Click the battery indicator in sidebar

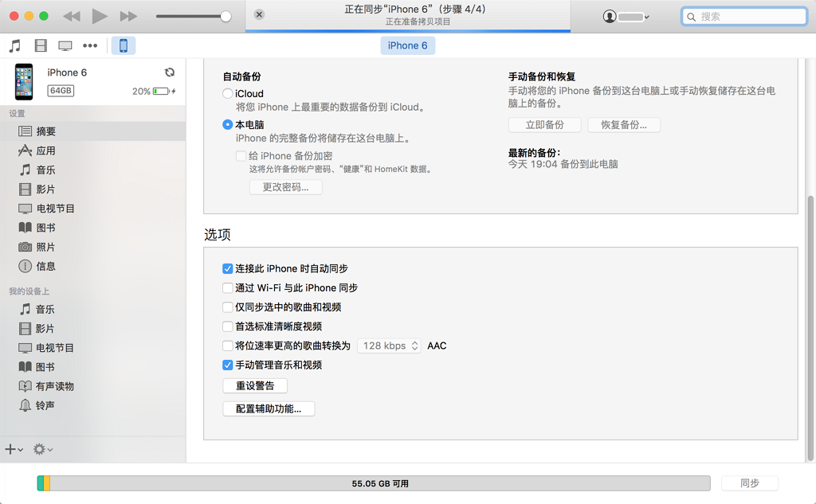pyautogui.click(x=162, y=91)
